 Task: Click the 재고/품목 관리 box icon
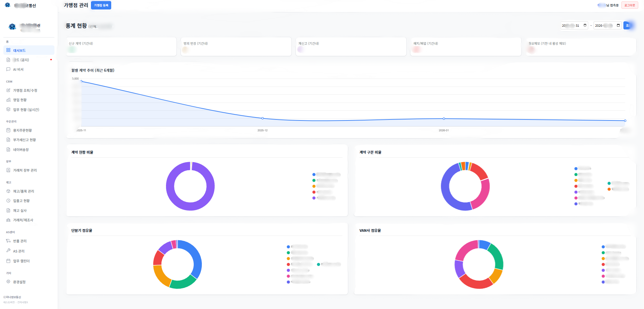pos(8,191)
